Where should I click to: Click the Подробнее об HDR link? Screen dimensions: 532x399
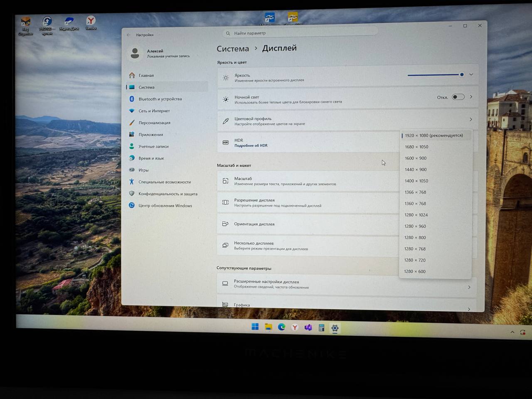click(x=251, y=145)
